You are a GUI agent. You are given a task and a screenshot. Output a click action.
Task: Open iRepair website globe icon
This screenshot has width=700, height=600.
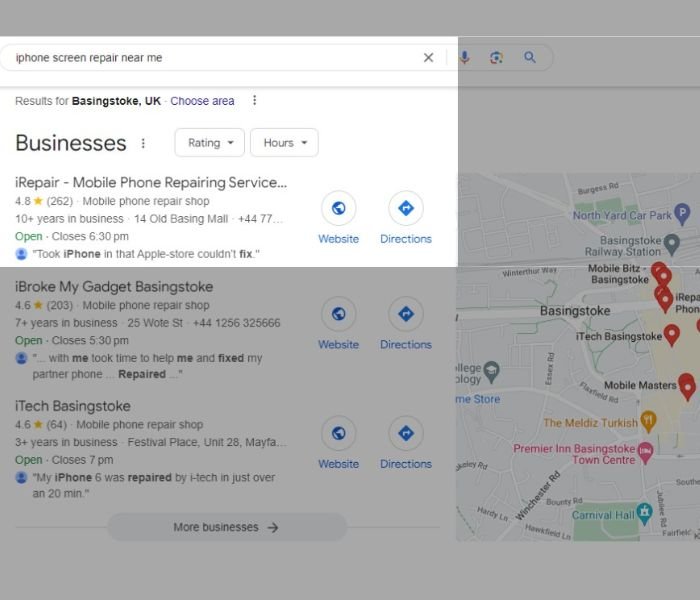coord(338,209)
